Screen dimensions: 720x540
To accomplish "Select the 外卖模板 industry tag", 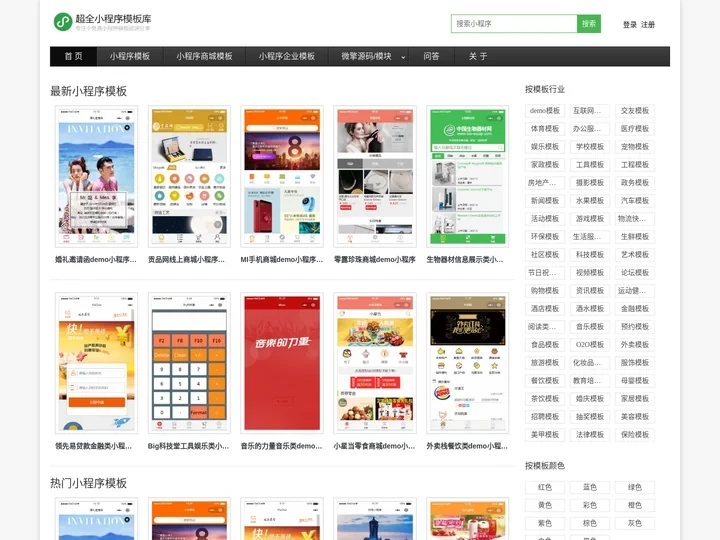I will (x=635, y=344).
